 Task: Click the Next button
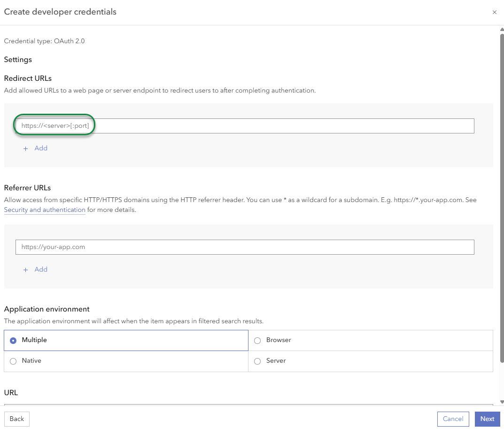[487, 419]
